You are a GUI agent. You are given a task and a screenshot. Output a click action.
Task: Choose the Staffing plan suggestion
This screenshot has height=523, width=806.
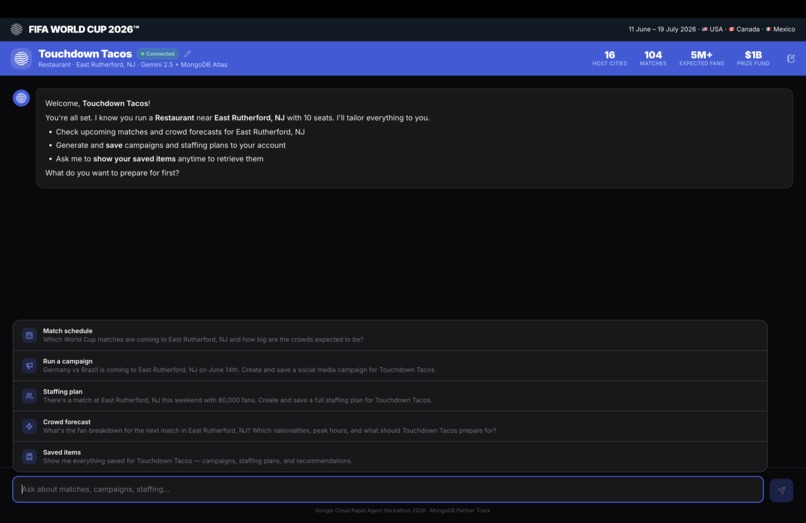[x=390, y=396]
